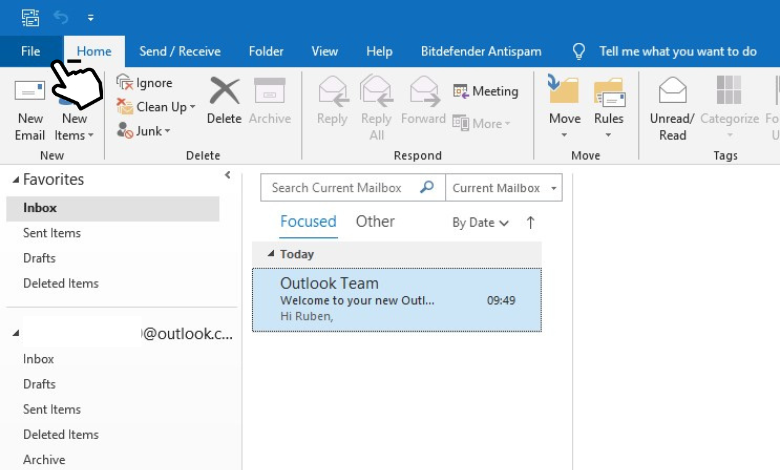Select Inbox under the outlook.com account
This screenshot has height=470, width=780.
[x=38, y=359]
